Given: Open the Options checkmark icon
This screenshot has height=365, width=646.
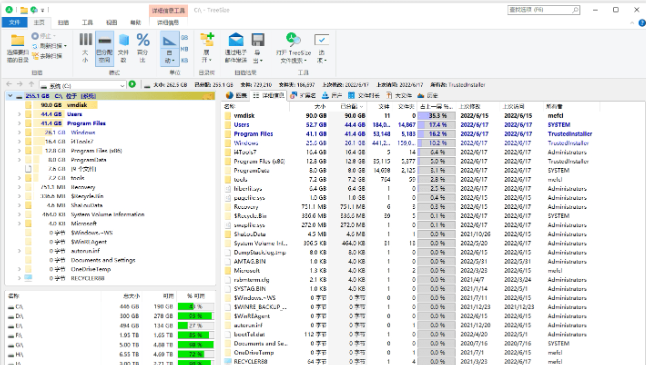Looking at the screenshot, I should pyautogui.click(x=321, y=40).
